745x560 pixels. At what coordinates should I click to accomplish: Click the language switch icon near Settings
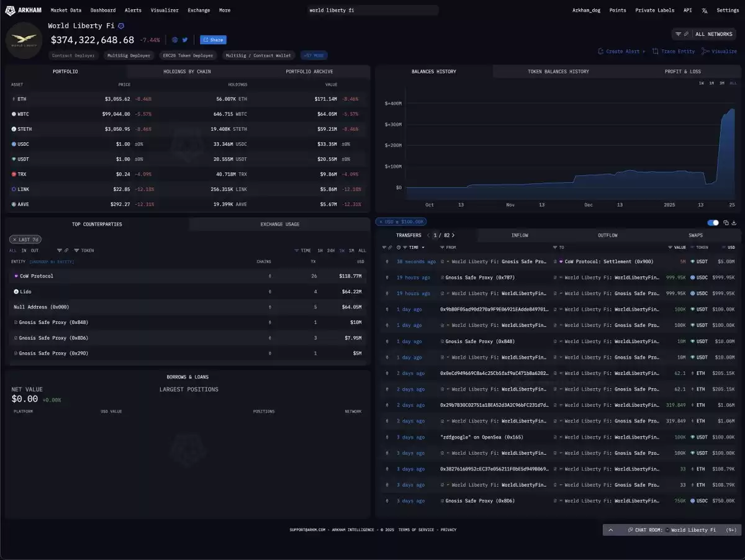[705, 11]
